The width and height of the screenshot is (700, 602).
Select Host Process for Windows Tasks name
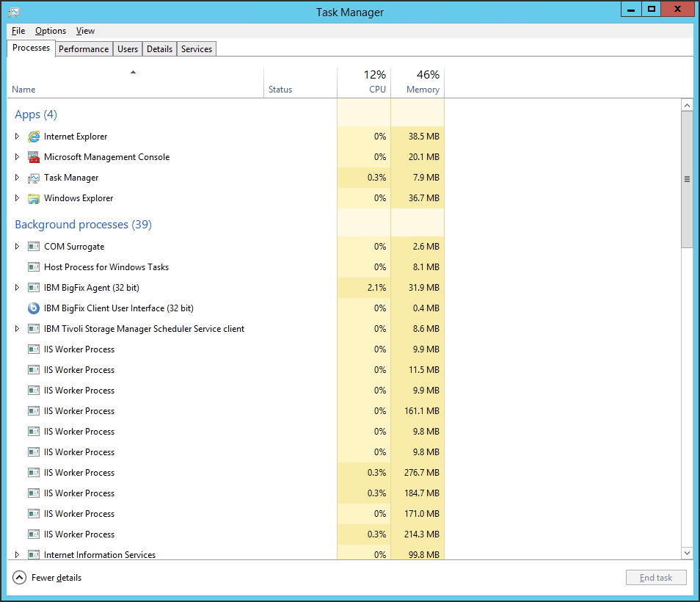106,267
